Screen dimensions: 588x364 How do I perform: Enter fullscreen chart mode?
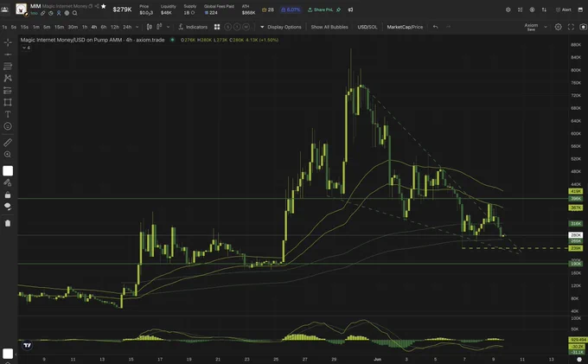point(571,27)
